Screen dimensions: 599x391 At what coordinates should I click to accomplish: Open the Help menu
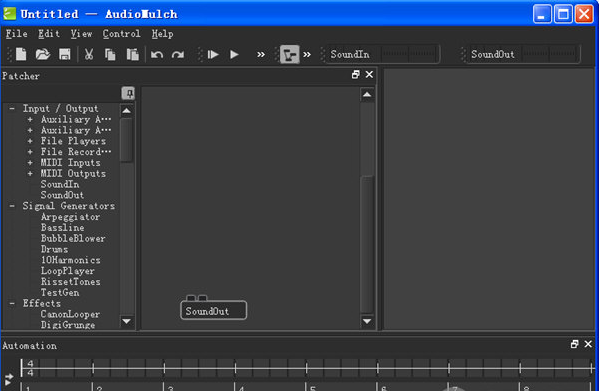coord(162,34)
